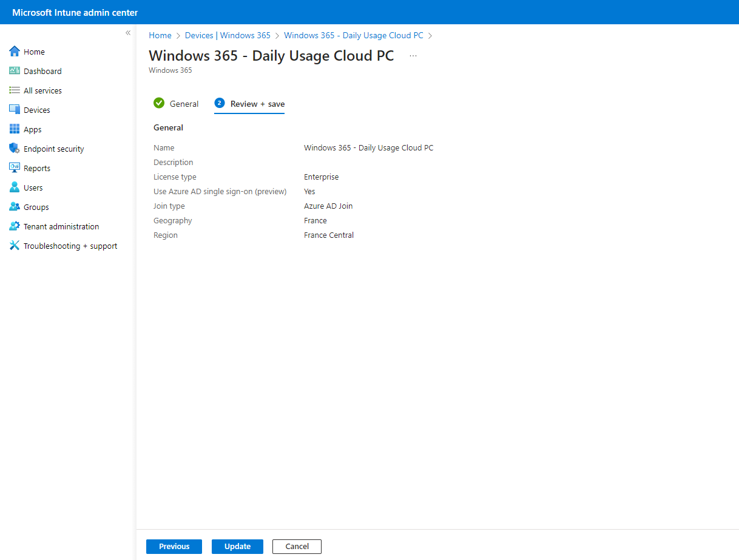The height and width of the screenshot is (560, 739).
Task: Click the Previous button
Action: point(174,546)
